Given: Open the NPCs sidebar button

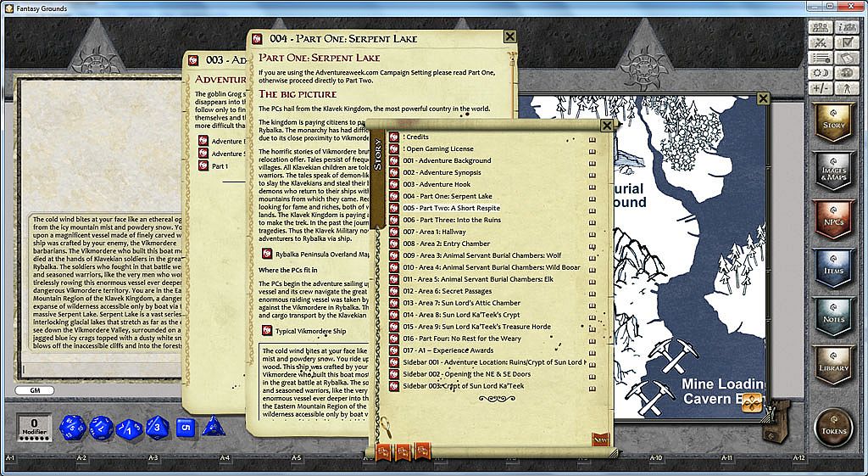Looking at the screenshot, I should pyautogui.click(x=833, y=220).
